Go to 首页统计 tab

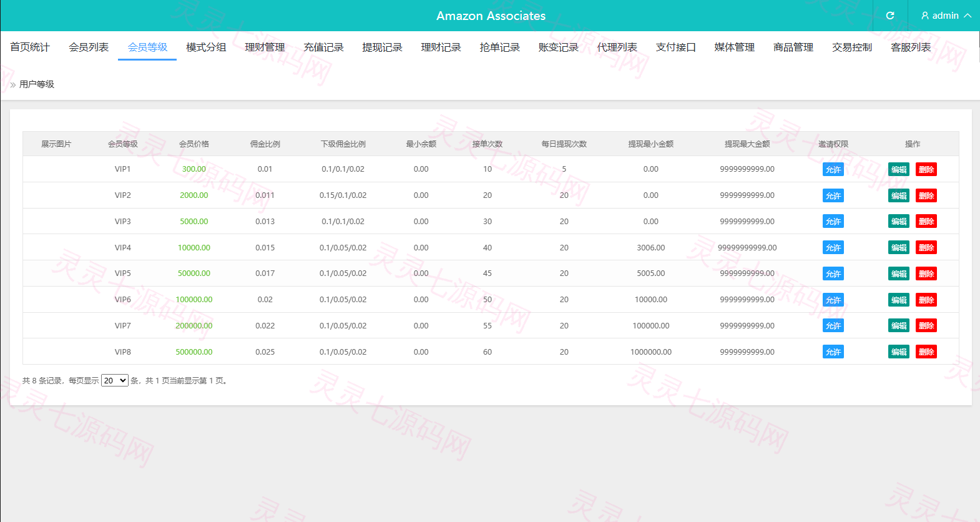pyautogui.click(x=30, y=47)
